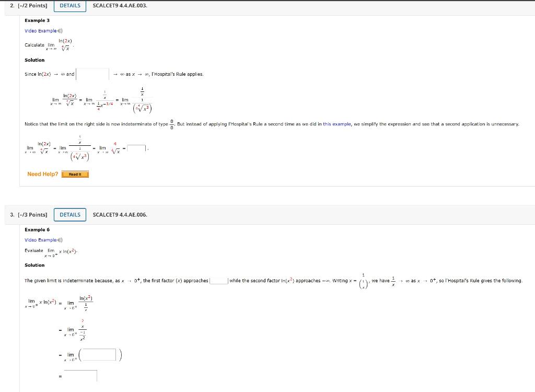Screen dimensions: 535x392
Task: Click speaker icon beside Example 6 video
Action: point(60,240)
